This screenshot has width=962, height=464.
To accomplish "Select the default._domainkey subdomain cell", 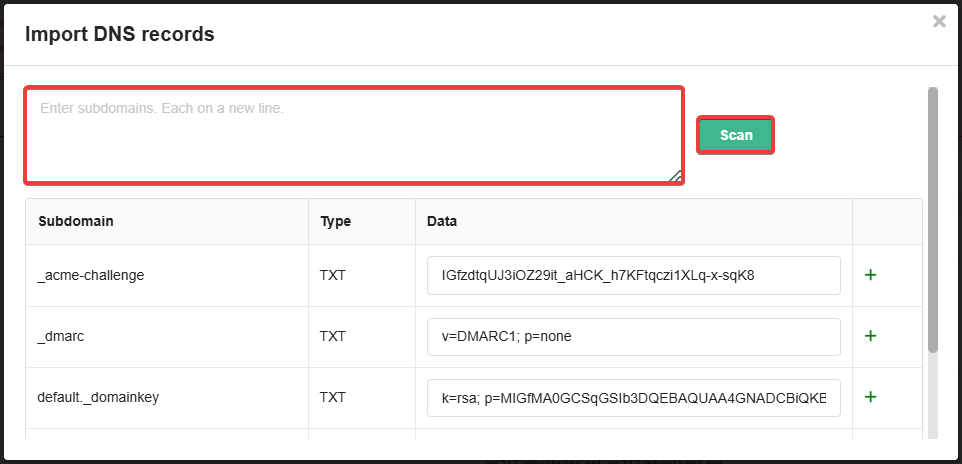I will point(98,397).
